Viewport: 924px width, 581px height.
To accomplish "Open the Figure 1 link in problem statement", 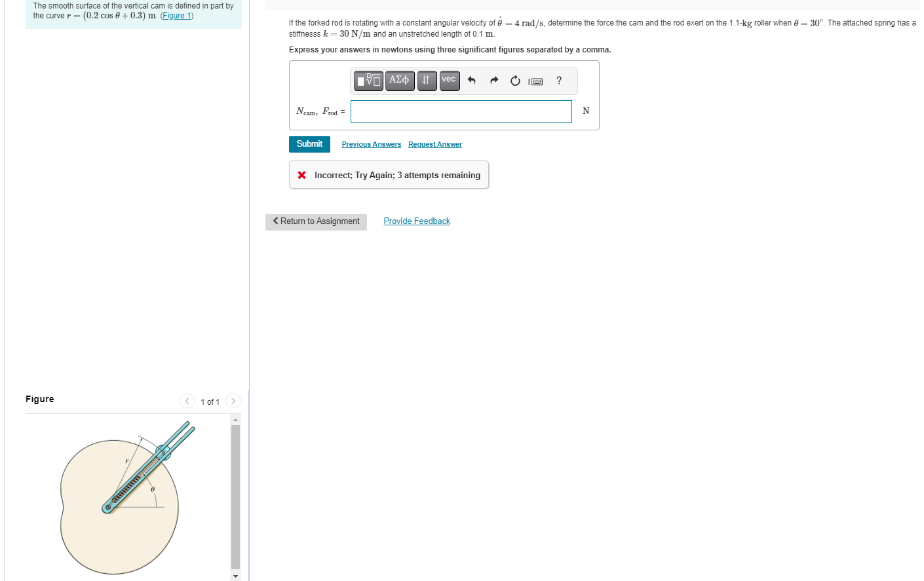I will pos(177,16).
